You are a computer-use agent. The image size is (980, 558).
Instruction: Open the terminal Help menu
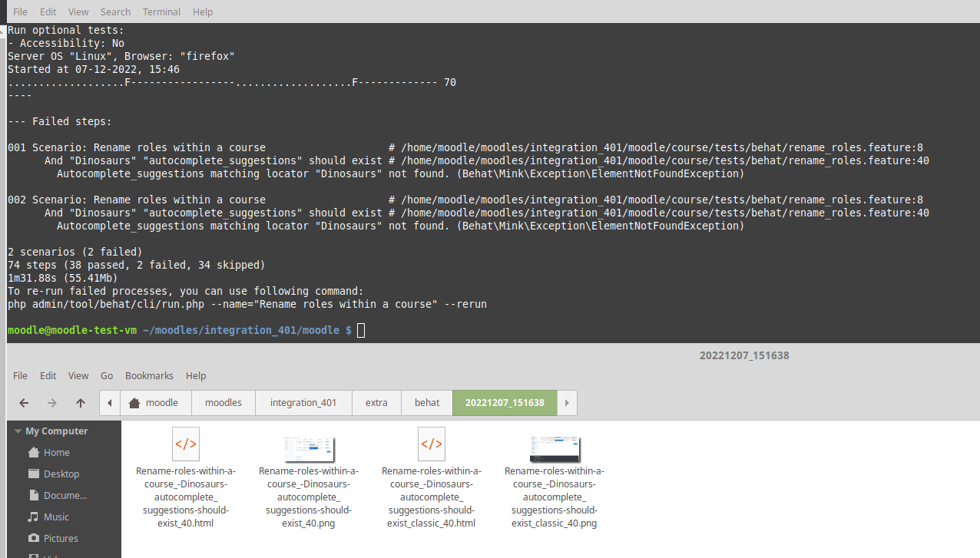[203, 12]
